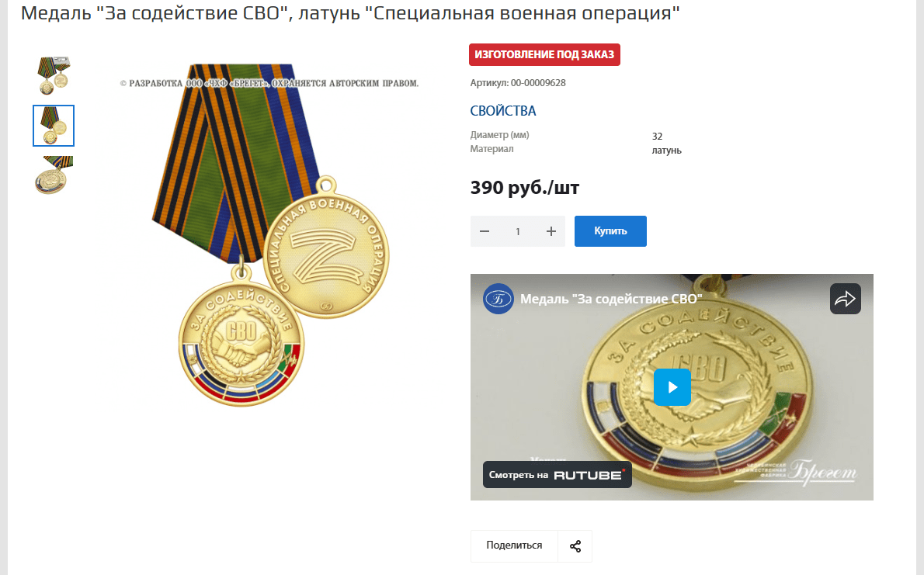Click the СВОЙСТВА heading
This screenshot has height=575, width=924.
502,111
